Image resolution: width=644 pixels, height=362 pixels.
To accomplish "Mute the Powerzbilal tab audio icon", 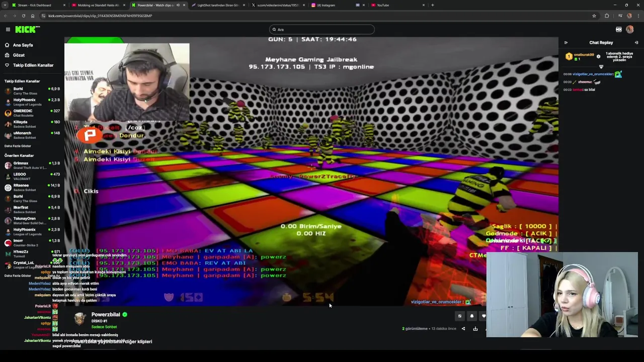I will (178, 5).
